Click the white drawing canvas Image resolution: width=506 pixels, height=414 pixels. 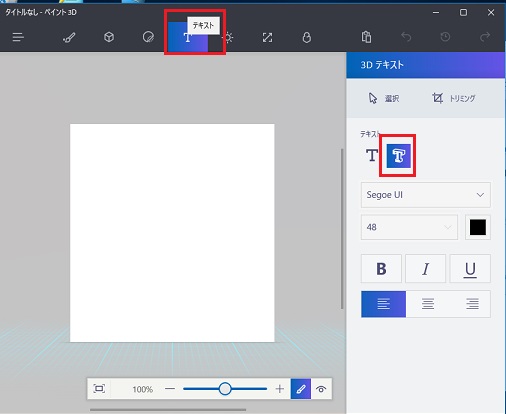point(172,233)
